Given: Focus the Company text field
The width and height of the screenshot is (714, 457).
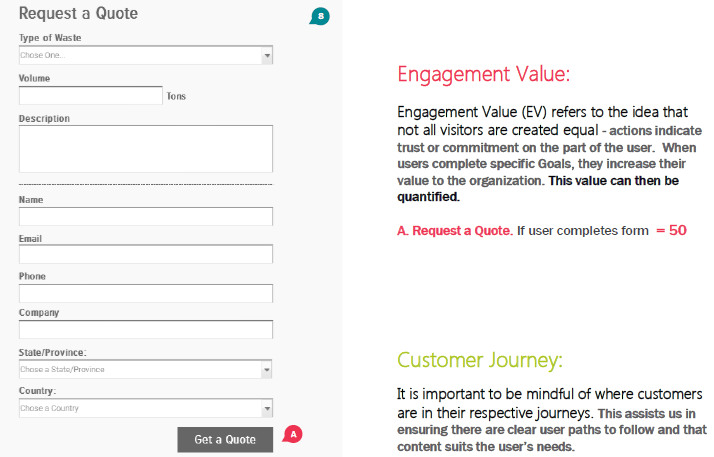Looking at the screenshot, I should (x=146, y=330).
